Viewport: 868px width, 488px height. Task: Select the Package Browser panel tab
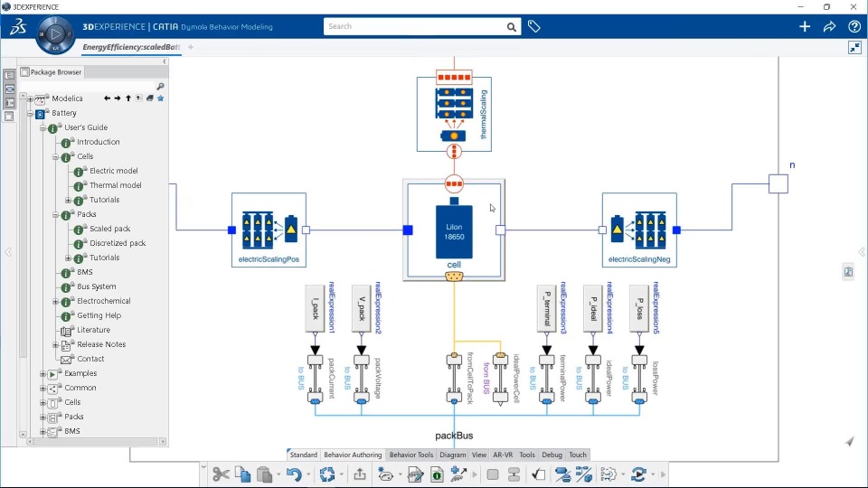(x=52, y=72)
